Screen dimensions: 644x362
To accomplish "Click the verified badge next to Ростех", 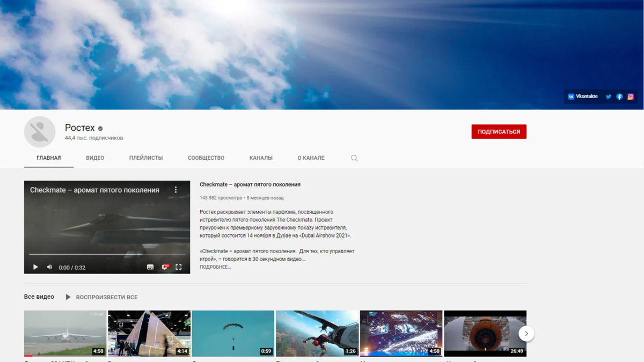I will (x=100, y=128).
